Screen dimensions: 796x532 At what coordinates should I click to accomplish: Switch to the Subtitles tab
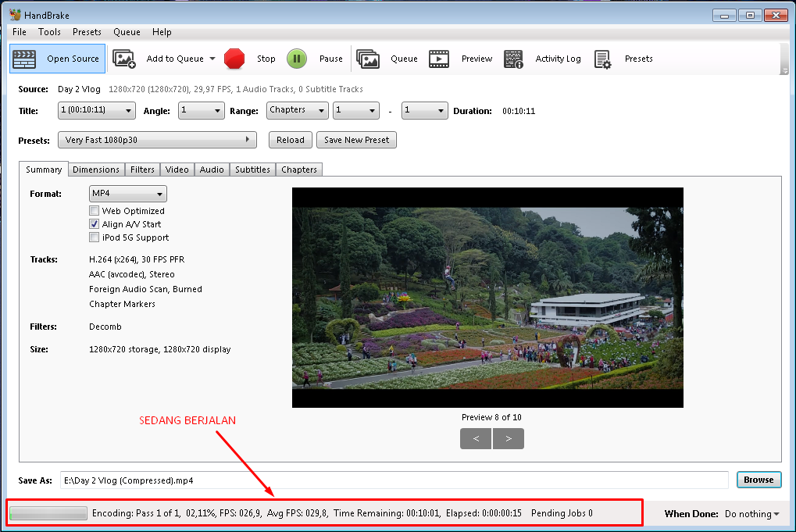click(x=252, y=170)
